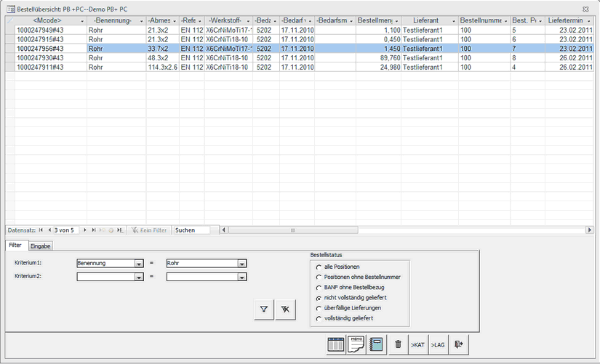This screenshot has height=364, width=600.
Task: Select the Filter tab
Action: point(16,246)
